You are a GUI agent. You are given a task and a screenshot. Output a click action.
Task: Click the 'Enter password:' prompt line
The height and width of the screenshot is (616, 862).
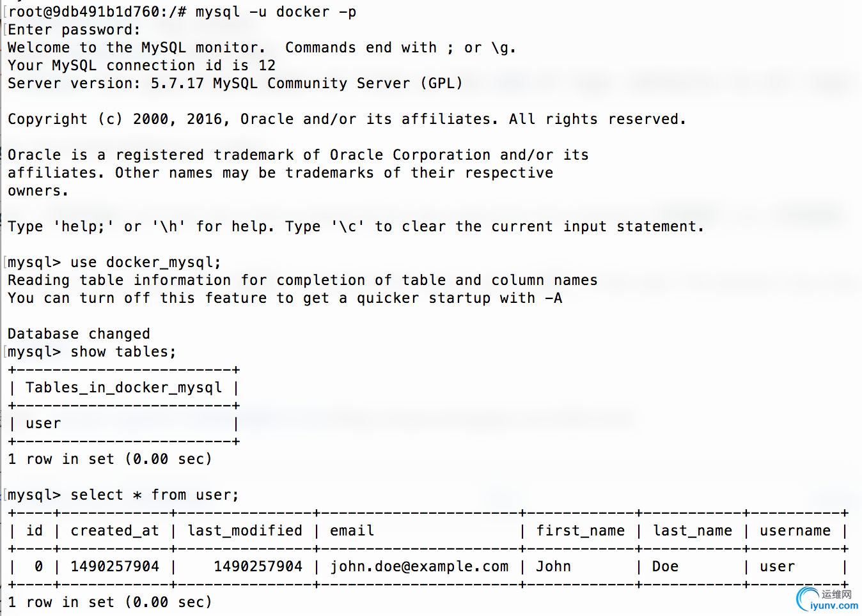click(x=74, y=30)
